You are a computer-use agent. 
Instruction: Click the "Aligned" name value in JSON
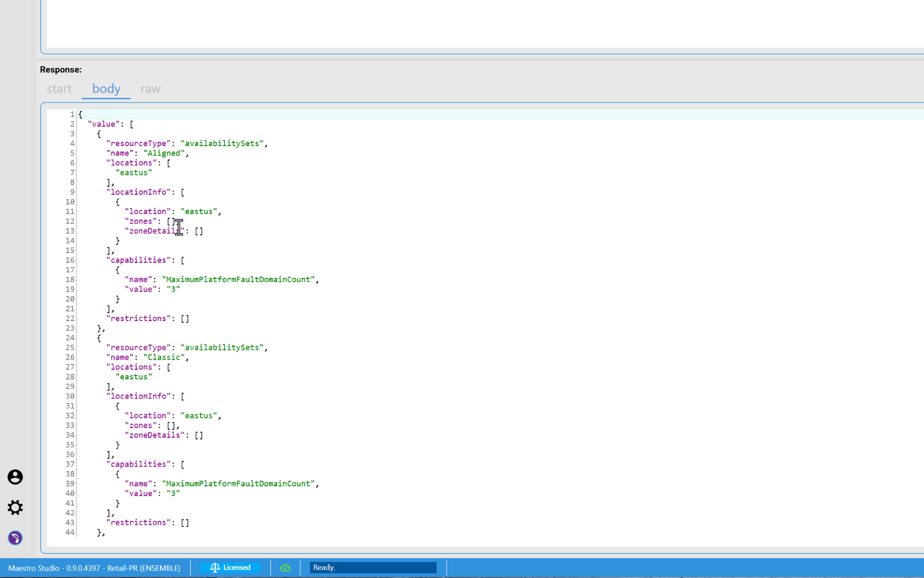tap(164, 154)
